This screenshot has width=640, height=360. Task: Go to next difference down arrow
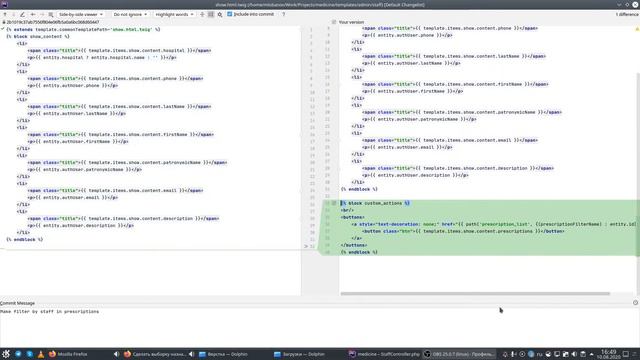(13, 14)
